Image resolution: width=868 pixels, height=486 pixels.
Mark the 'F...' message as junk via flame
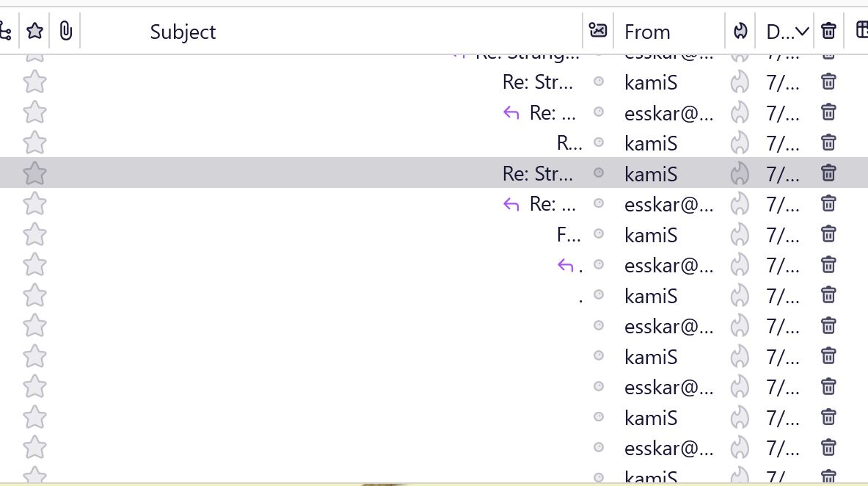tap(740, 234)
